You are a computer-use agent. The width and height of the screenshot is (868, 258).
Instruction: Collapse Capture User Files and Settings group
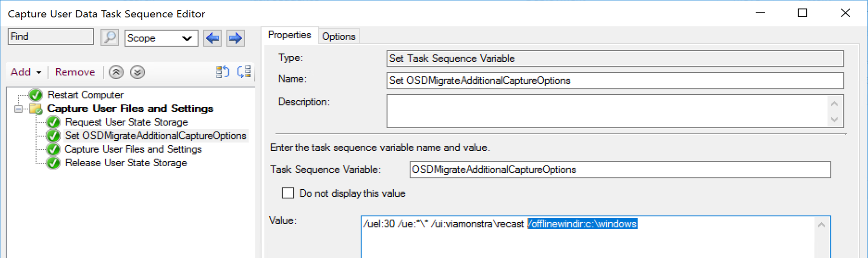pos(18,109)
